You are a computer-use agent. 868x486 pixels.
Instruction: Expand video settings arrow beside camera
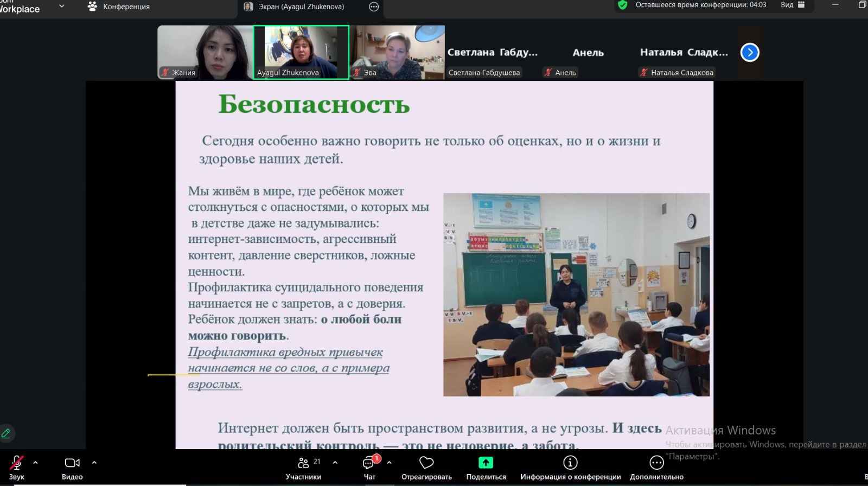tap(94, 463)
